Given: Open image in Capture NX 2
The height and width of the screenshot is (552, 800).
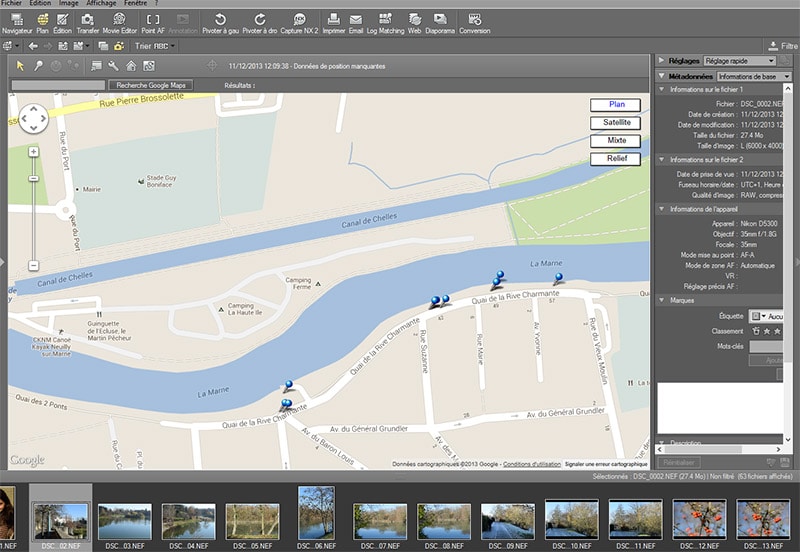Looking at the screenshot, I should (x=299, y=23).
